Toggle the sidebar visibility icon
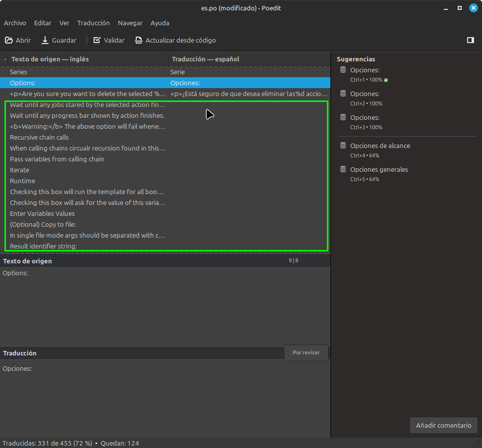The image size is (482, 448). [470, 40]
